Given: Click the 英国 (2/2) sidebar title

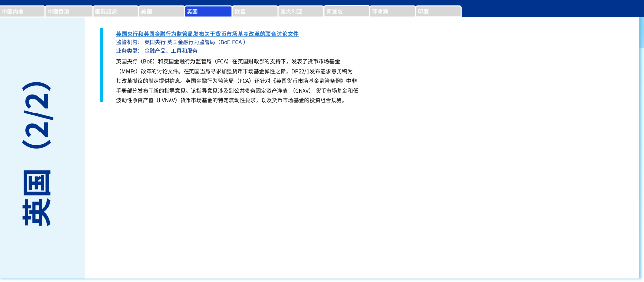Looking at the screenshot, I should point(37,153).
